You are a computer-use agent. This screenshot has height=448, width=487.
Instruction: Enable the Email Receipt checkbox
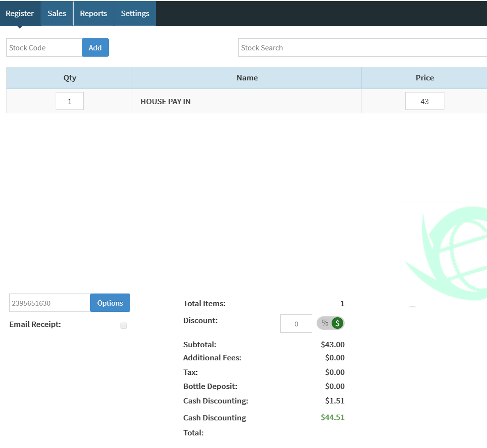point(123,325)
